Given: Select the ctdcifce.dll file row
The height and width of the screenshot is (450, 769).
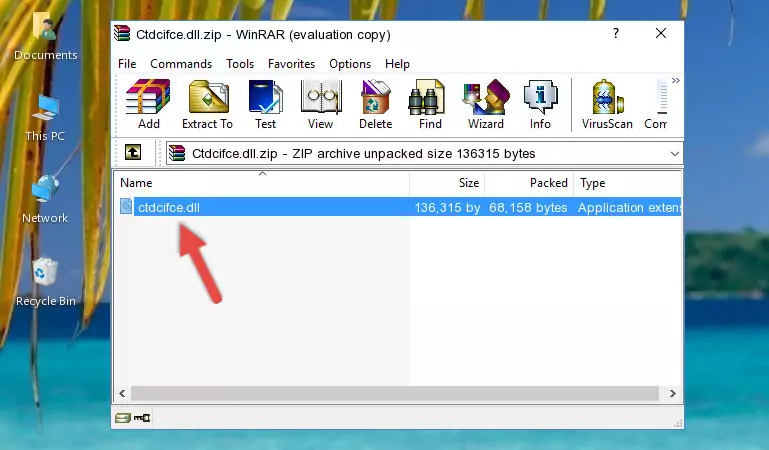Looking at the screenshot, I should click(398, 207).
